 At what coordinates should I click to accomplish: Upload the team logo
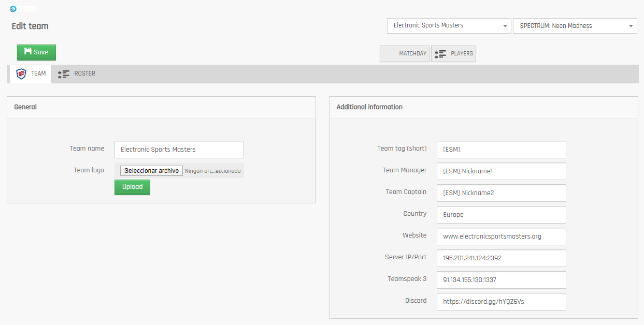click(x=132, y=187)
